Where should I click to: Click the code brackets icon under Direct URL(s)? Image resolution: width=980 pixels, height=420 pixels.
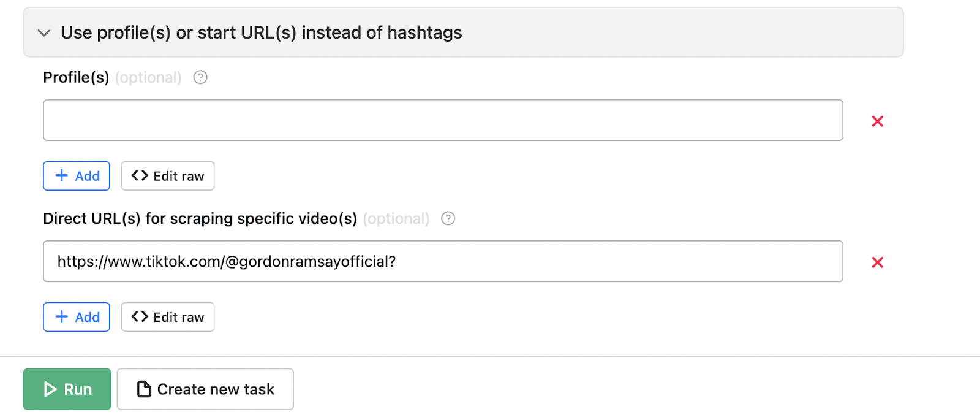point(140,317)
